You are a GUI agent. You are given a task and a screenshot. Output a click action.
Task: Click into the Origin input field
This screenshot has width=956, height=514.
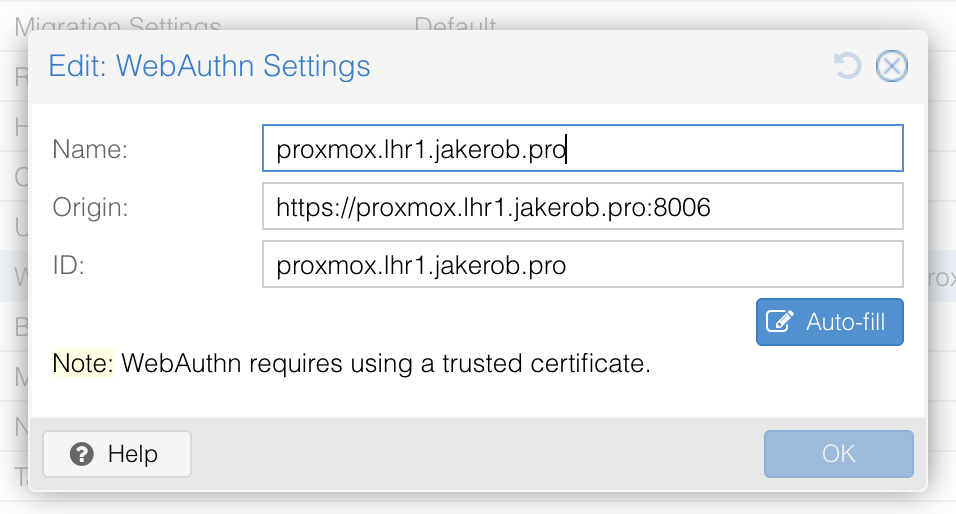[x=582, y=207]
